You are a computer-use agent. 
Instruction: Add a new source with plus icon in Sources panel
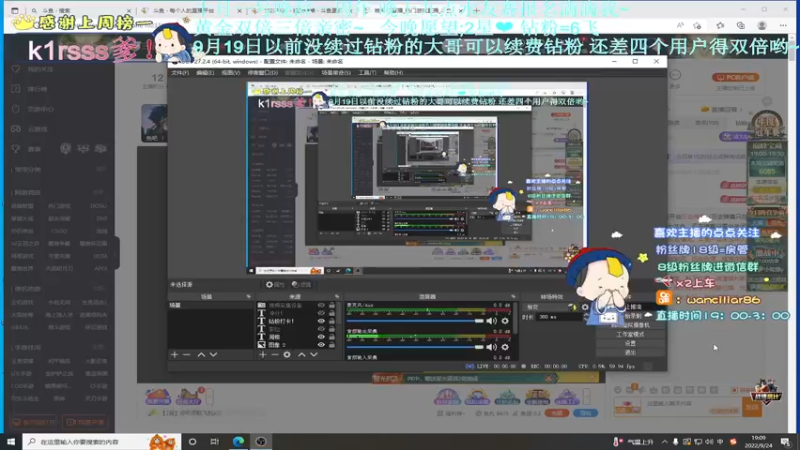coord(263,355)
